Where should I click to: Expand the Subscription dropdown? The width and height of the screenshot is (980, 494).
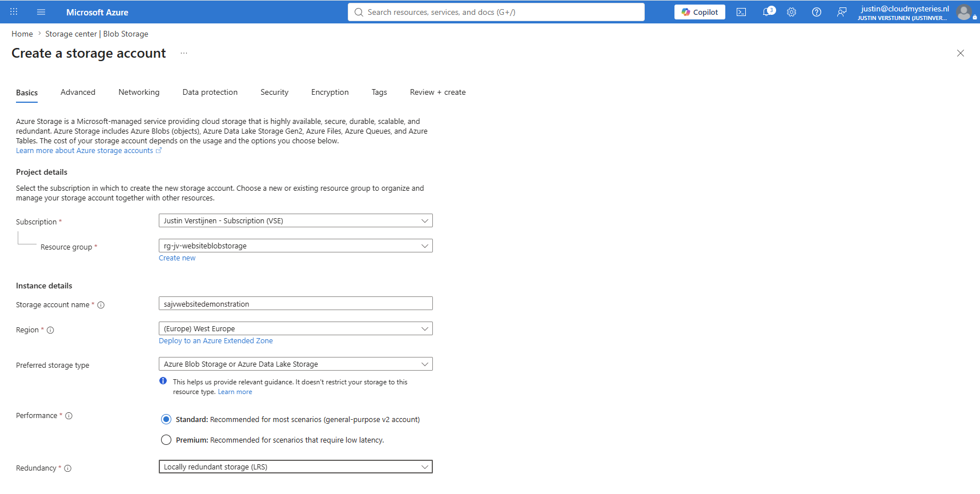coord(296,220)
